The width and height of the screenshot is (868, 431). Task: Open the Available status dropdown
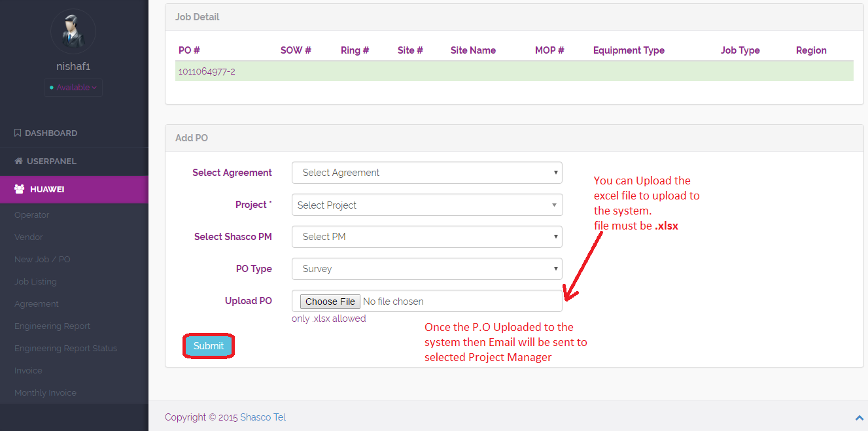tap(73, 88)
